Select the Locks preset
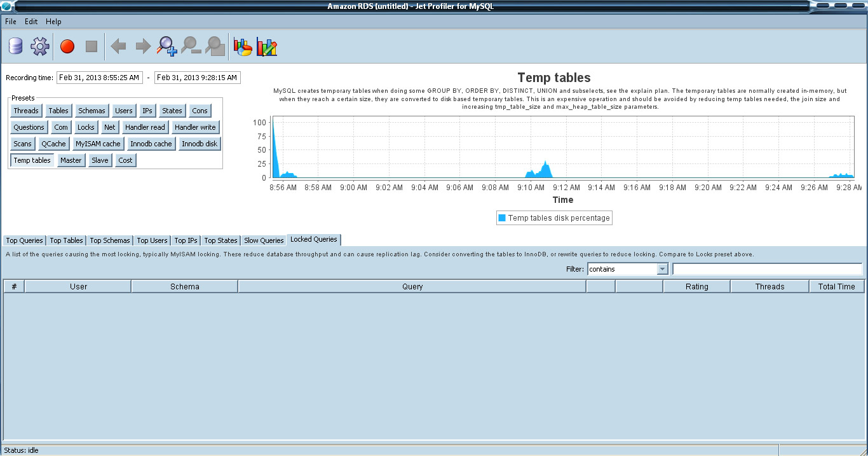 point(86,127)
